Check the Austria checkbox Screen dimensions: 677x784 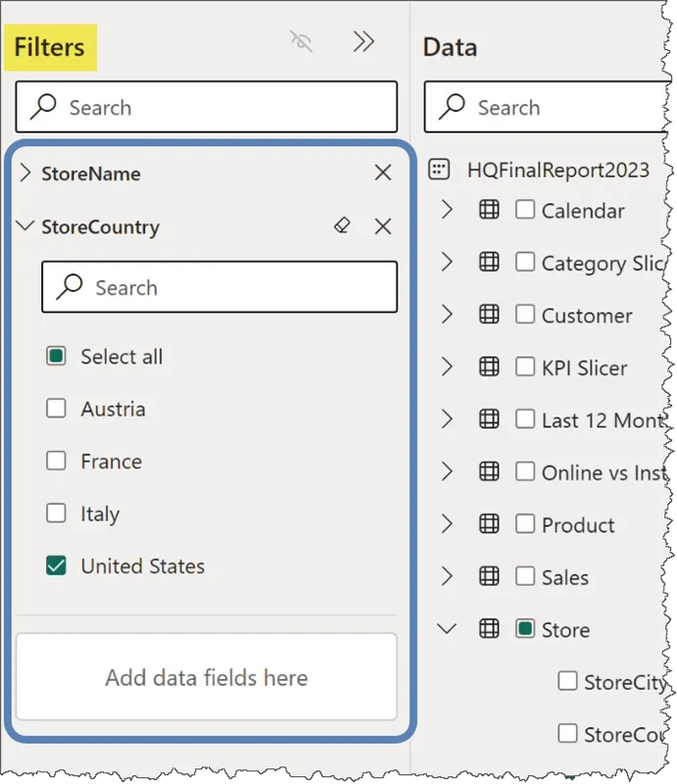(57, 409)
